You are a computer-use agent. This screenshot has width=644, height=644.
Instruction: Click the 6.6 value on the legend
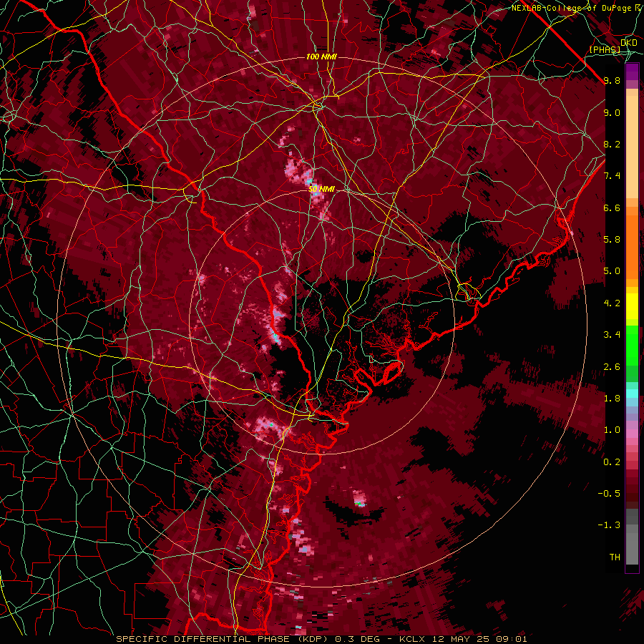point(612,208)
